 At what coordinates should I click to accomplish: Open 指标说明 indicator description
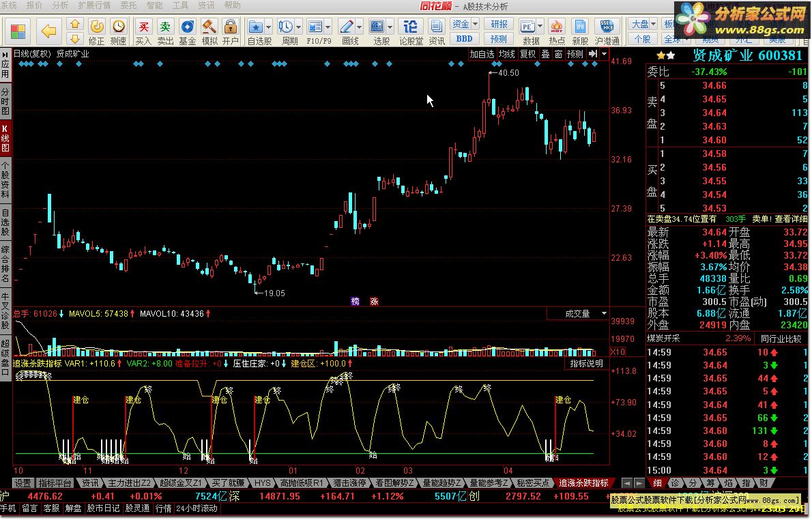tap(586, 364)
